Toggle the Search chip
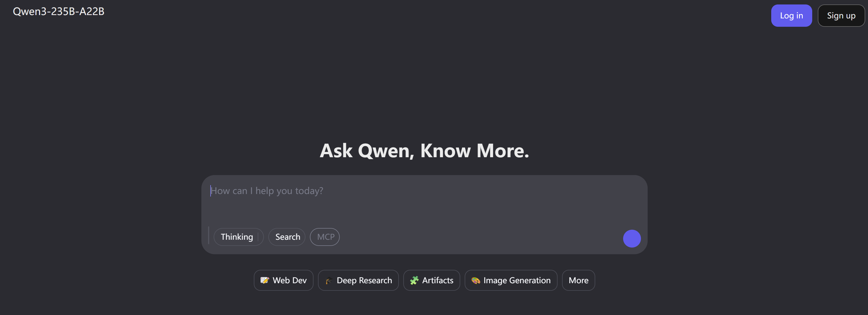868x315 pixels. [x=287, y=237]
